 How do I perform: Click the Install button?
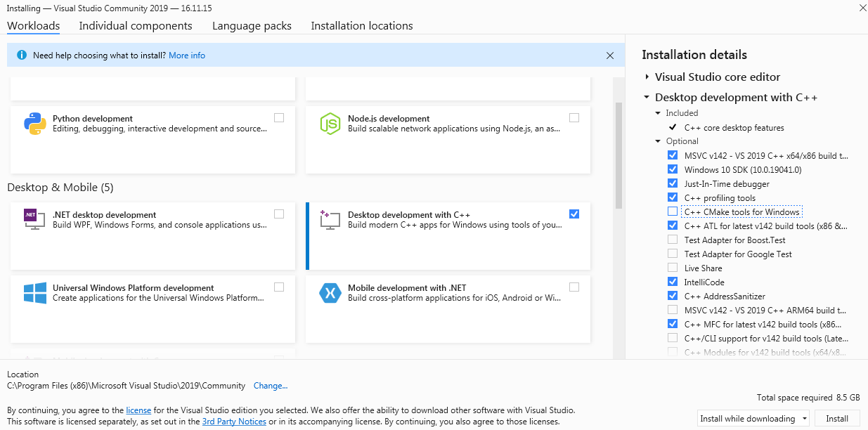point(837,419)
